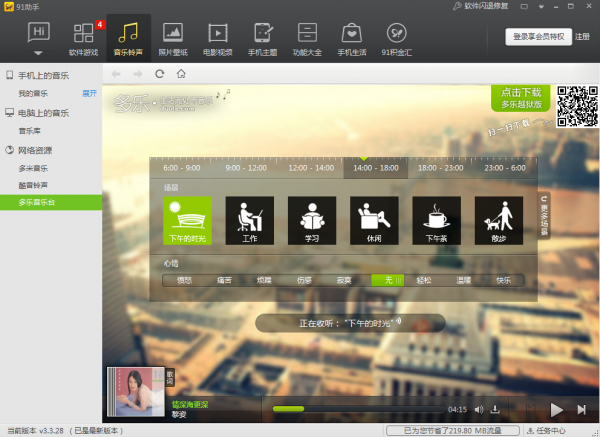Click the album cover thumbnail
The width and height of the screenshot is (600, 437).
pos(136,392)
